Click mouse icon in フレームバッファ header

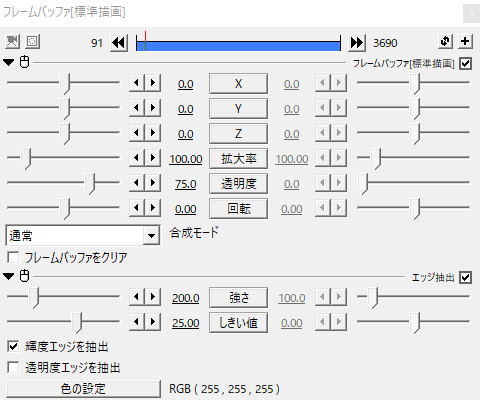25,62
